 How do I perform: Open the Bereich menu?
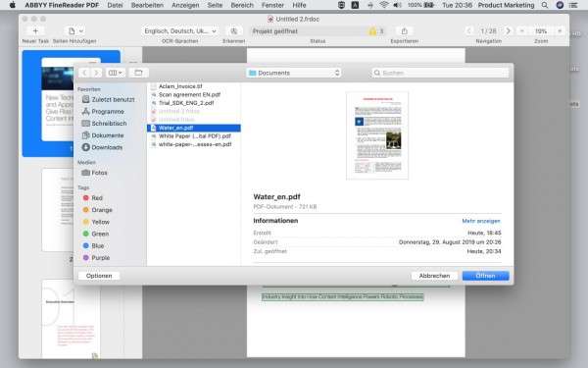[242, 5]
